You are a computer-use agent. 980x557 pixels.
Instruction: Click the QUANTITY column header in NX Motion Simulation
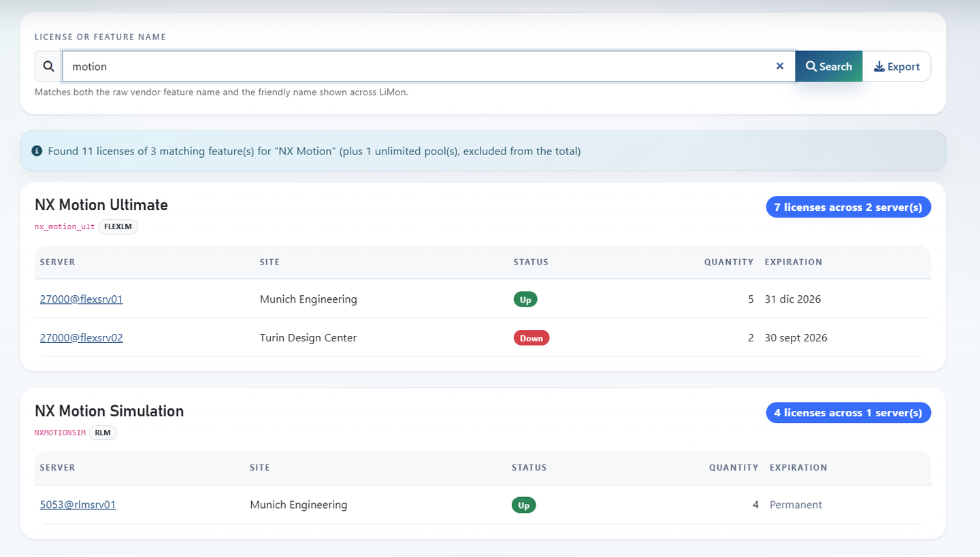(x=734, y=467)
